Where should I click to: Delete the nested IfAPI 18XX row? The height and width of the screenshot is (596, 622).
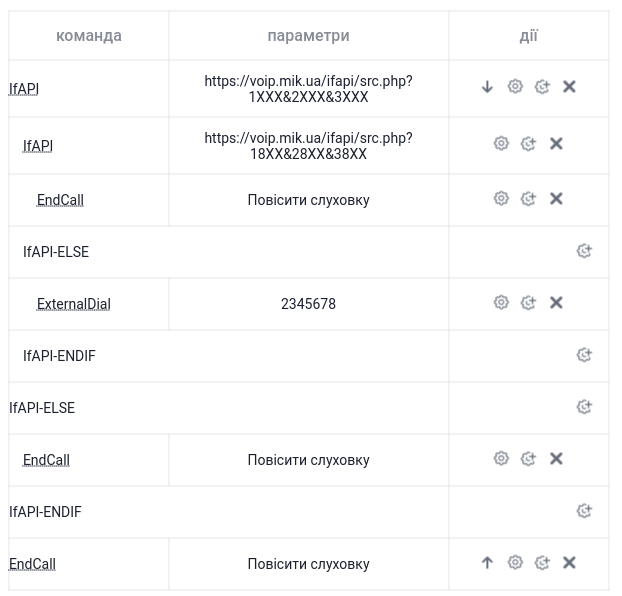pos(556,143)
